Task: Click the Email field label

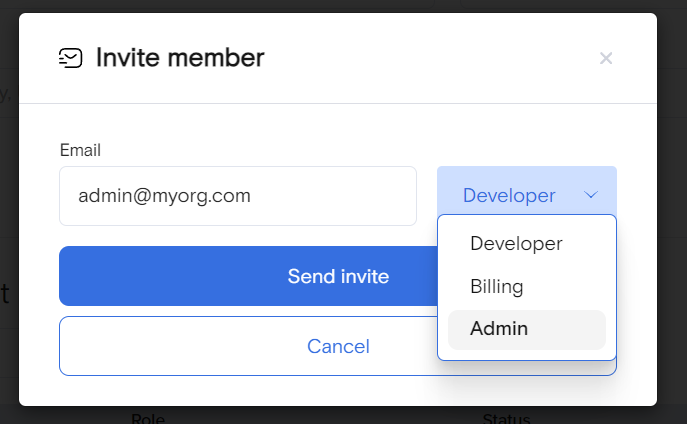Action: tap(80, 150)
